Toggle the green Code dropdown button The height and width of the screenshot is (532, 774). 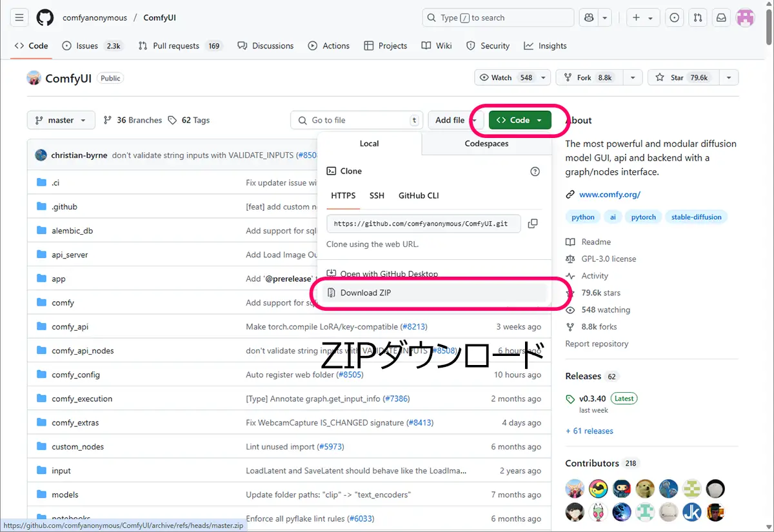(520, 120)
